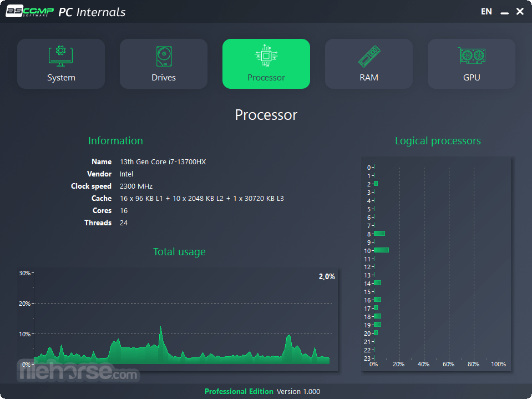Viewport: 532px width, 399px height.
Task: Click the 60% label on logical processors axis
Action: coord(449,365)
